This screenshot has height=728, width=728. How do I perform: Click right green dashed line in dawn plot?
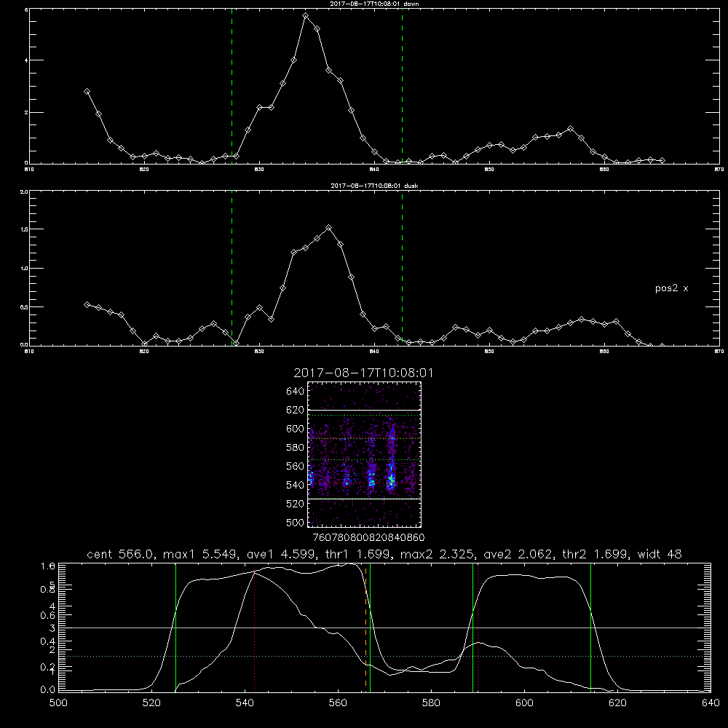click(x=402, y=86)
